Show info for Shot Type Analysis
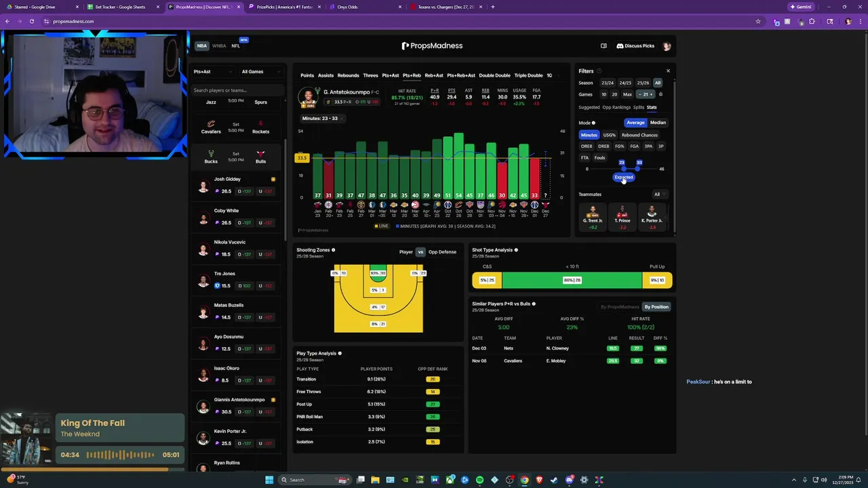The height and width of the screenshot is (488, 868). point(516,250)
